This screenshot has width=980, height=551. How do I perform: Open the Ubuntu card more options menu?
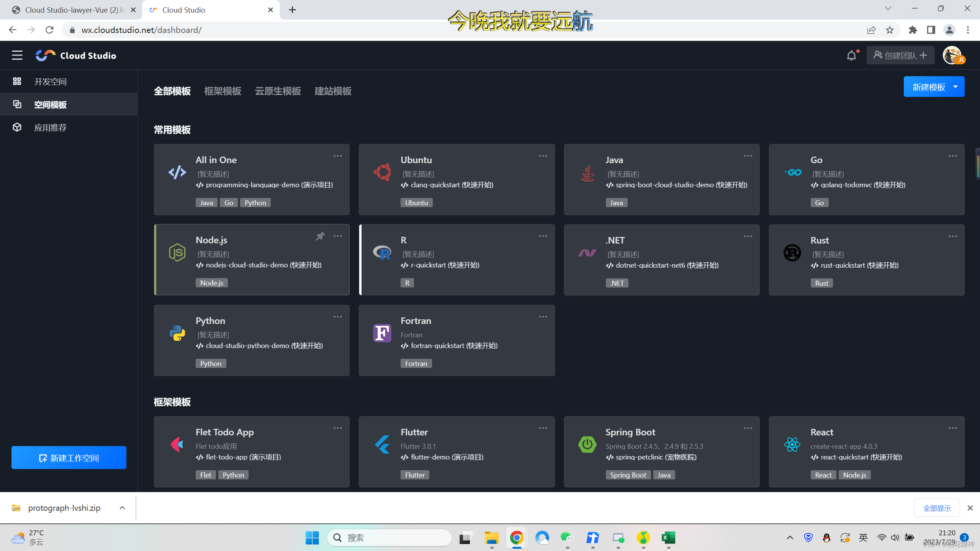point(543,156)
